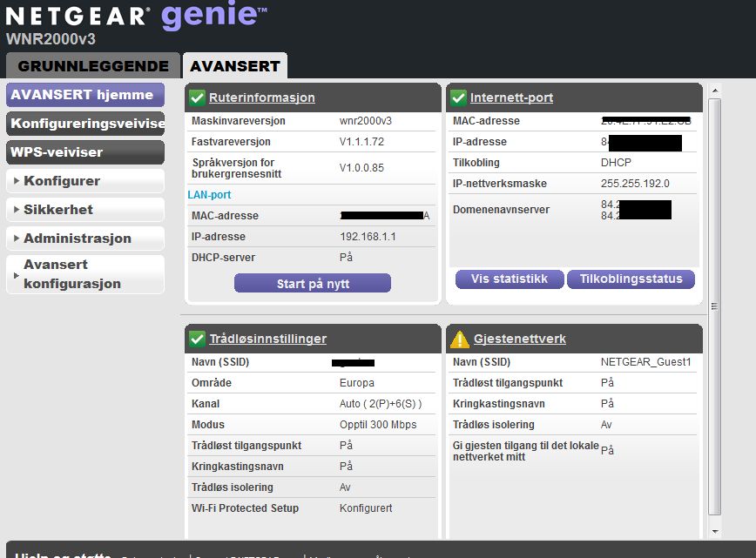
Task: Click the Kanal value Auto ( 2(P)+6(S) )
Action: tap(381, 404)
